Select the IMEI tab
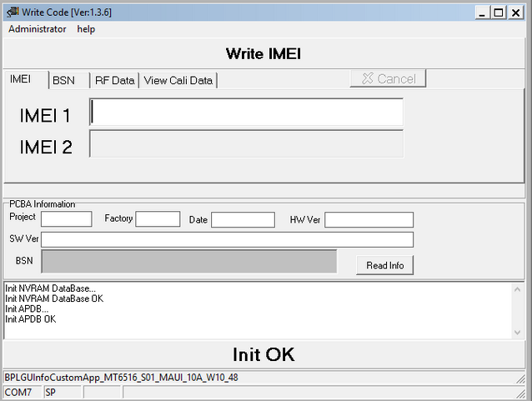This screenshot has width=532, height=401. click(x=26, y=79)
